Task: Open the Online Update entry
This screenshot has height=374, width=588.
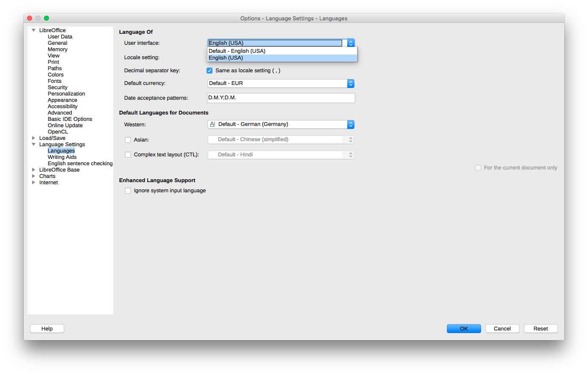Action: [65, 126]
